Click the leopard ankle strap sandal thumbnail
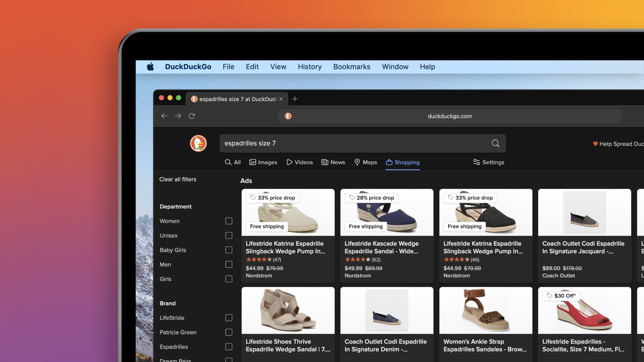This screenshot has height=362, width=644. point(486,310)
